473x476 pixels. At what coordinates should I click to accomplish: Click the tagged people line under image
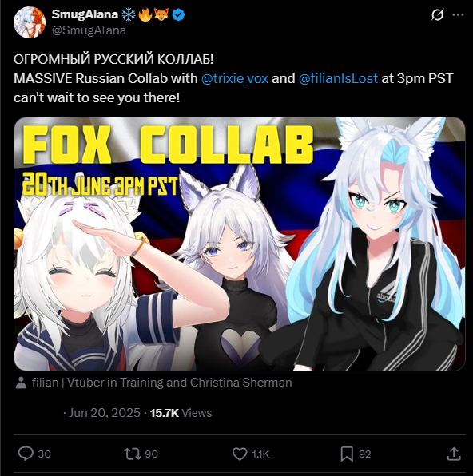[x=161, y=383]
